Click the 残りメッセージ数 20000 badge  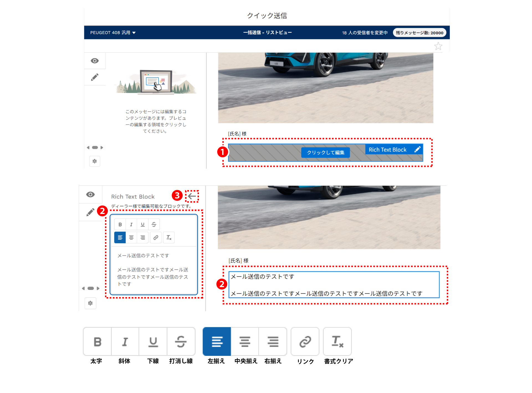[419, 33]
